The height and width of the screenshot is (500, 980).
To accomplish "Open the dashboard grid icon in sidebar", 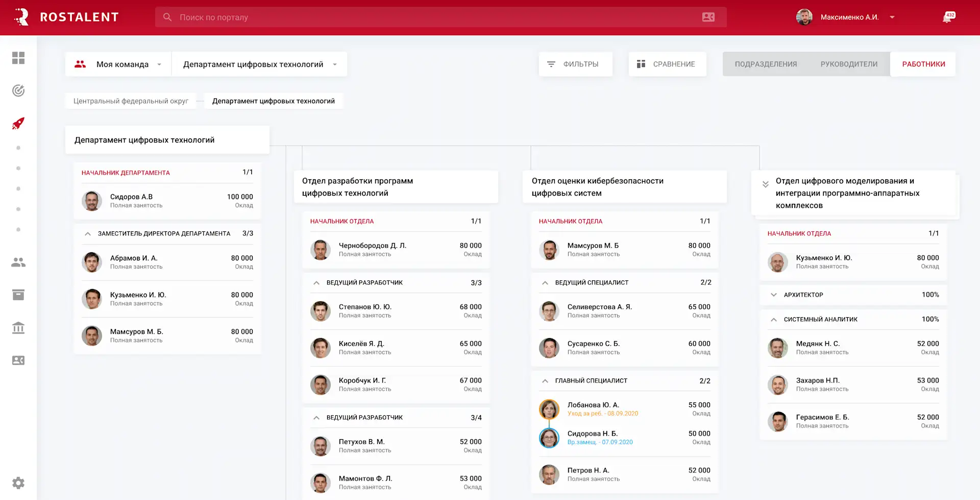I will (18, 58).
